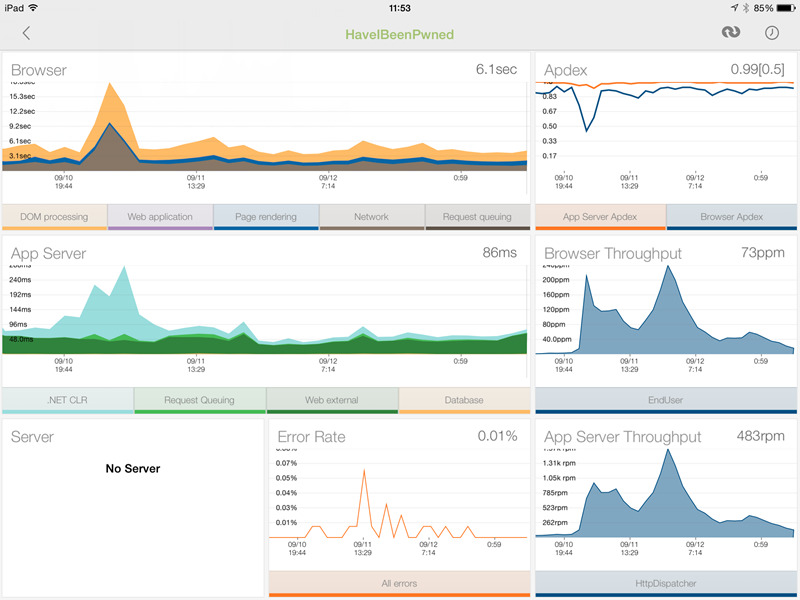Toggle the Network series in Browser chart

click(x=371, y=216)
